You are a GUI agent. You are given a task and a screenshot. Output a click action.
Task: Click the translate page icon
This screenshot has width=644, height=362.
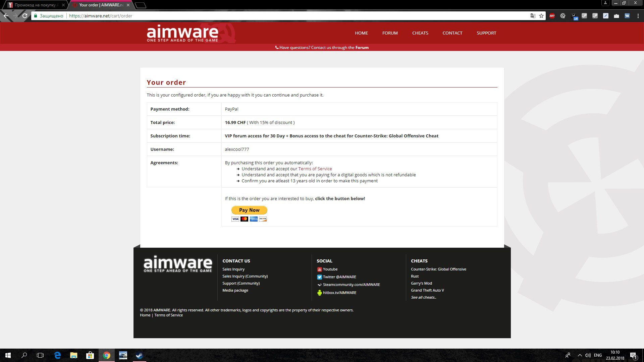click(x=533, y=16)
